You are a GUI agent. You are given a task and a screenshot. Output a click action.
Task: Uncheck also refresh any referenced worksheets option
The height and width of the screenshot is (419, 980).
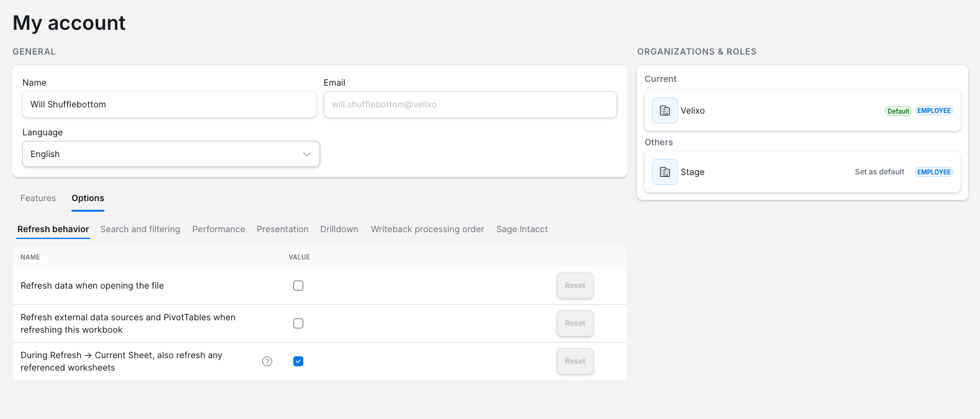tap(298, 361)
